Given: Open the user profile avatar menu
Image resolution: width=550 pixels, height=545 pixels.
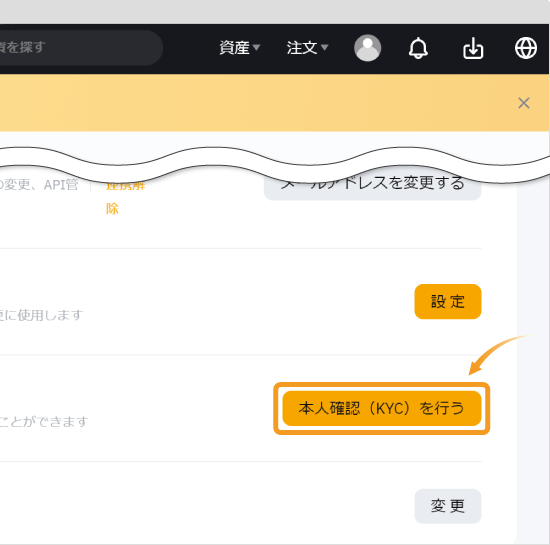Looking at the screenshot, I should click(x=367, y=48).
